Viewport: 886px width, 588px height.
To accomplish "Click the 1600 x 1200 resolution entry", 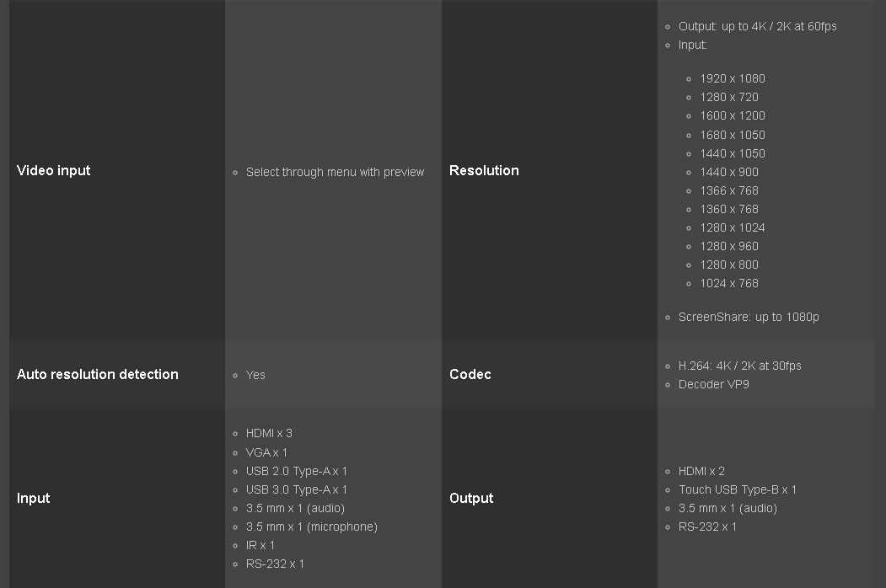I will (733, 115).
